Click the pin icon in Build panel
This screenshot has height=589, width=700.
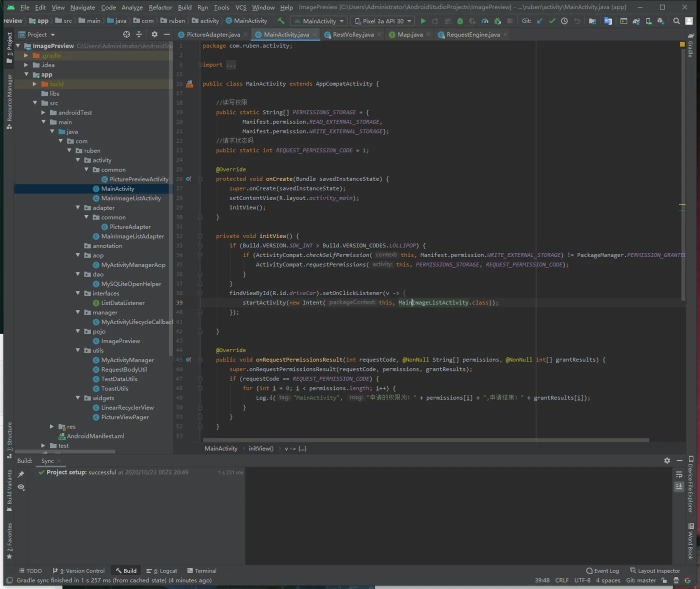21,474
